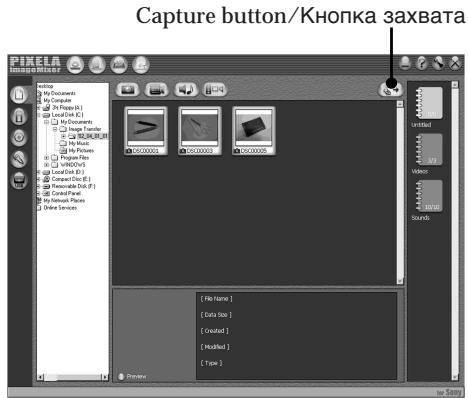
Task: Expand the 102_04_01_01 folder node
Action: 63,136
